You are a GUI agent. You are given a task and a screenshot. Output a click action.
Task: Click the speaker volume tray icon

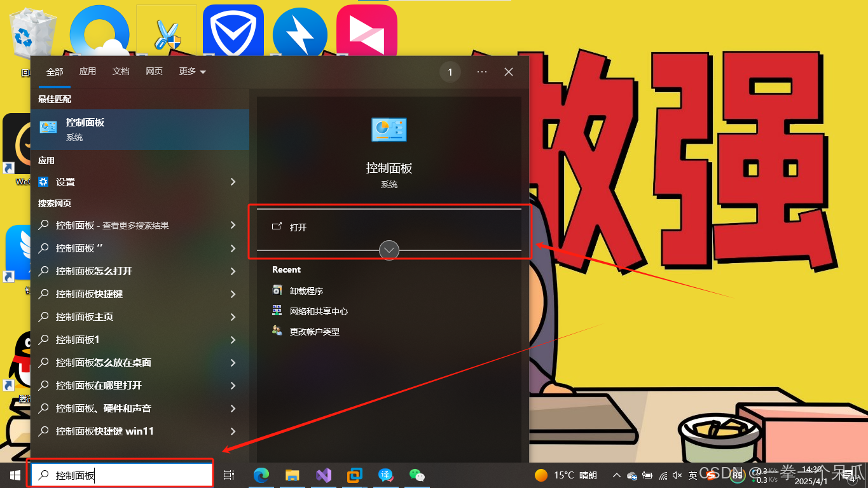coord(678,475)
